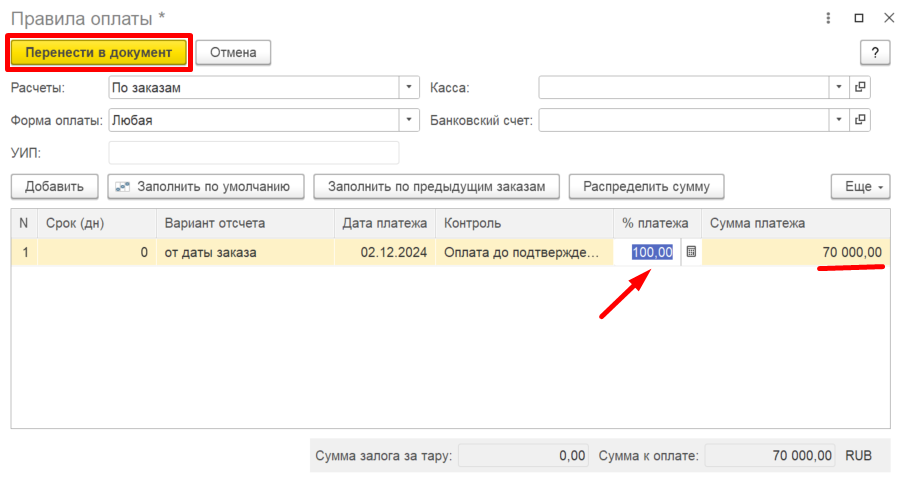The height and width of the screenshot is (484, 908).
Task: Expand the Банковский счет dropdown list
Action: click(839, 120)
